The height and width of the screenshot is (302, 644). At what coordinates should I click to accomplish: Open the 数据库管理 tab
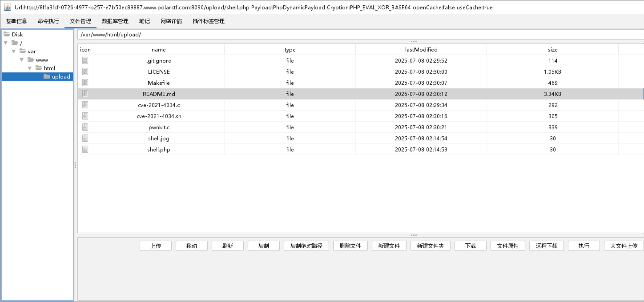tap(115, 21)
